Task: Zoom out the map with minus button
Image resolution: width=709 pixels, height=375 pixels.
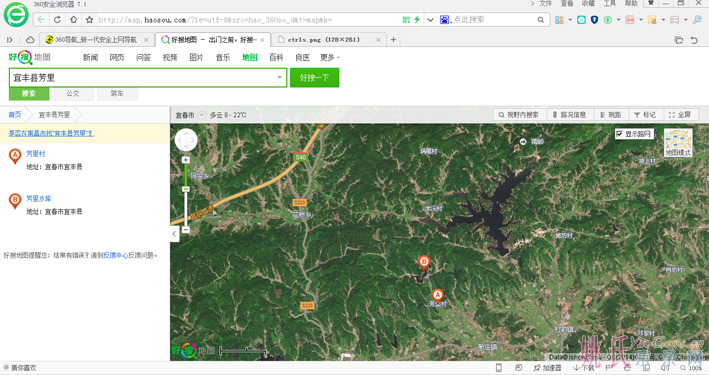Action: pos(186,230)
